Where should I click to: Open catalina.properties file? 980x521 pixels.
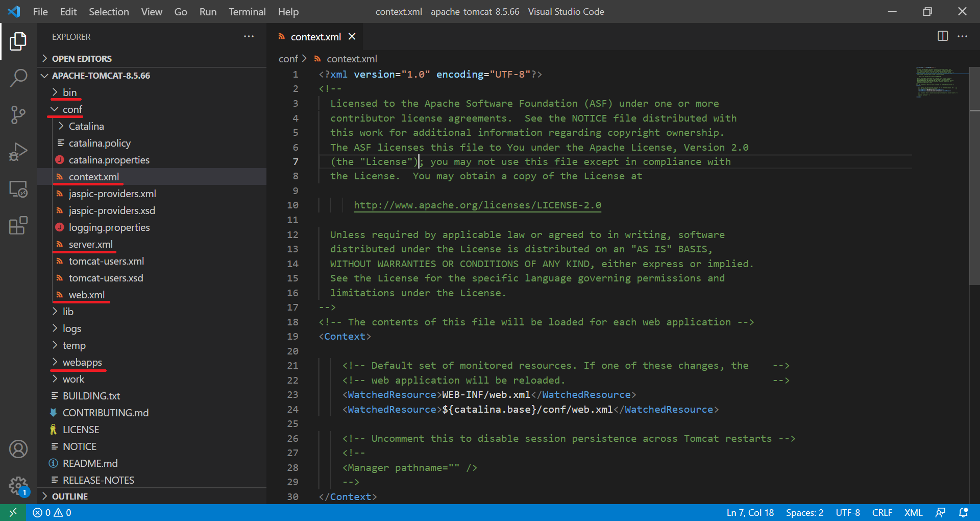pos(109,160)
